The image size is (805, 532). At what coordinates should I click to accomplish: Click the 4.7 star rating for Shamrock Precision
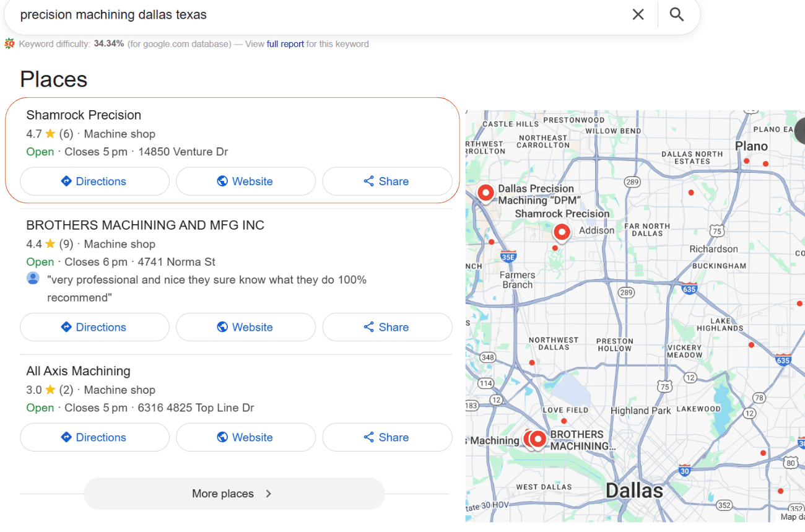coord(41,134)
